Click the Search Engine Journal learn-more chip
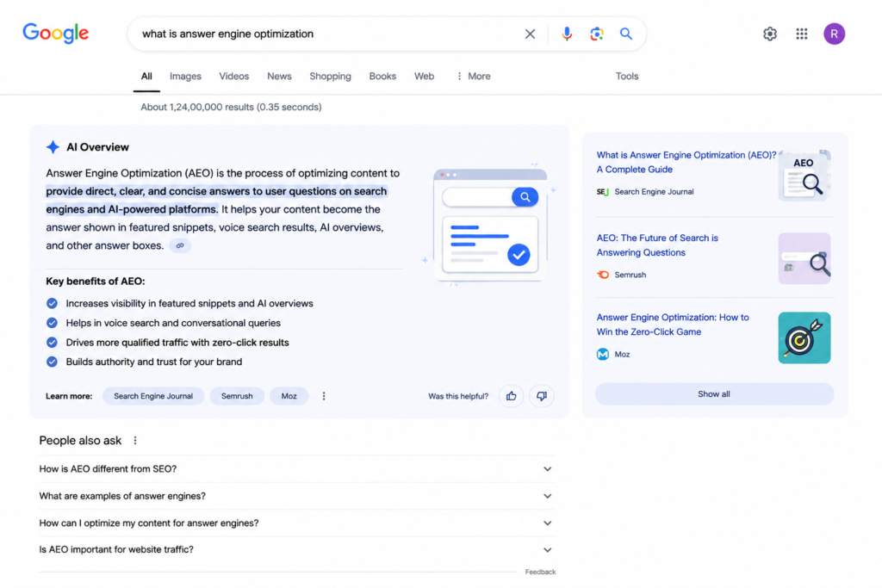 (153, 396)
